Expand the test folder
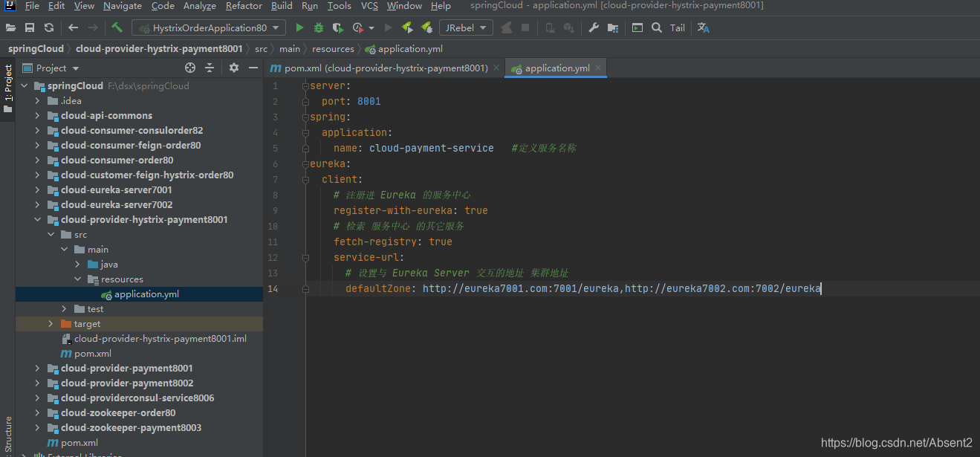 click(65, 309)
